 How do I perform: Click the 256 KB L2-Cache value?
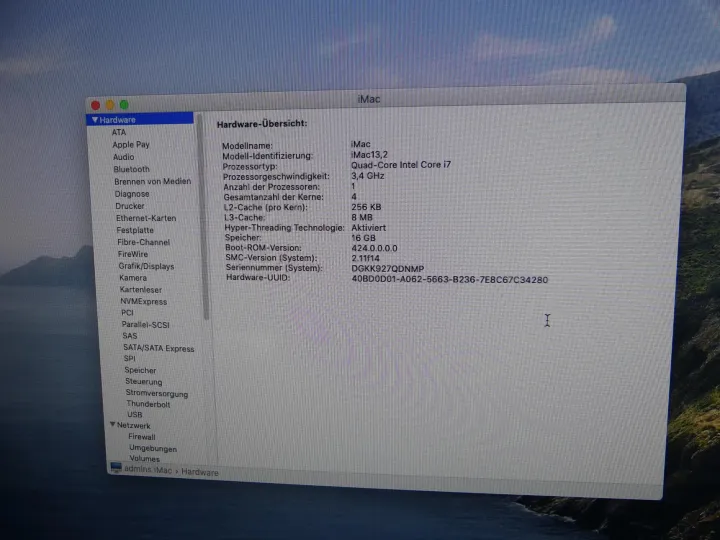[366, 207]
